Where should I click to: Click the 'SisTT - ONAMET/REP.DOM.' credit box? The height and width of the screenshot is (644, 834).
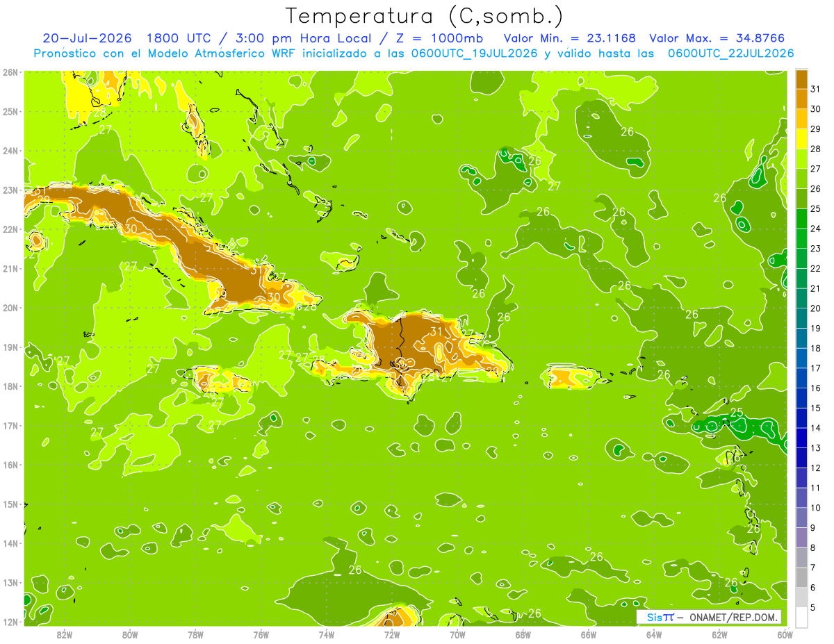[x=708, y=617]
